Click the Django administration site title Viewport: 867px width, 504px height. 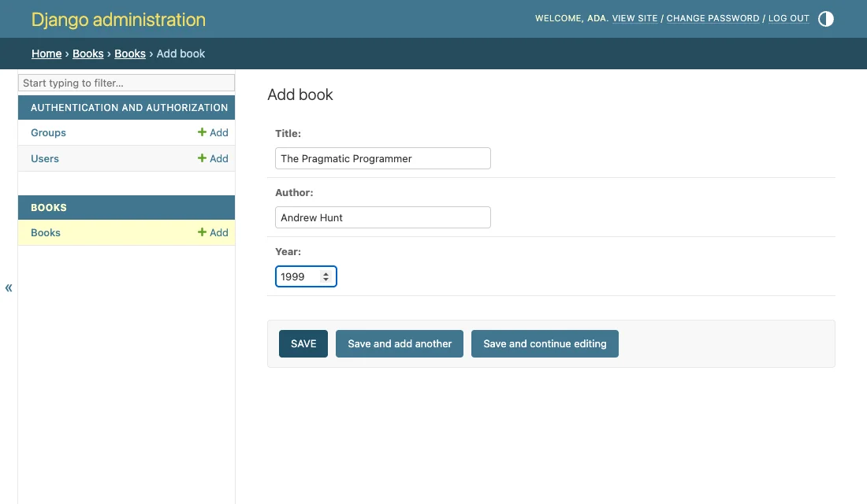tap(118, 20)
